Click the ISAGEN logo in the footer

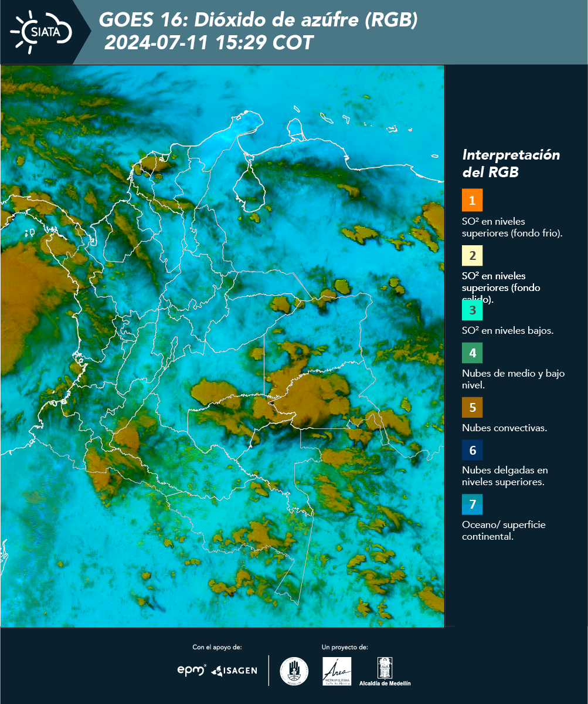[x=234, y=671]
